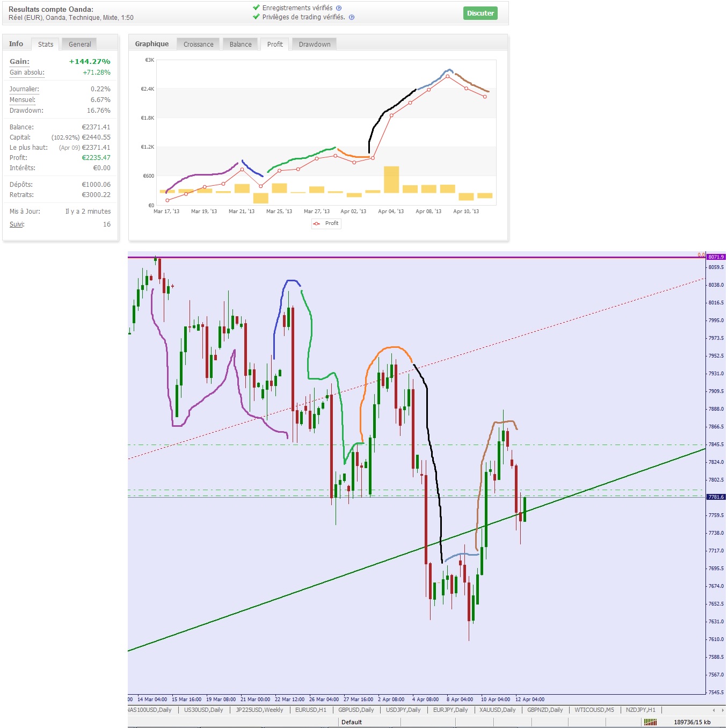
Task: Click the green checkmark next to Enregistrements vérifiés
Action: click(x=256, y=8)
